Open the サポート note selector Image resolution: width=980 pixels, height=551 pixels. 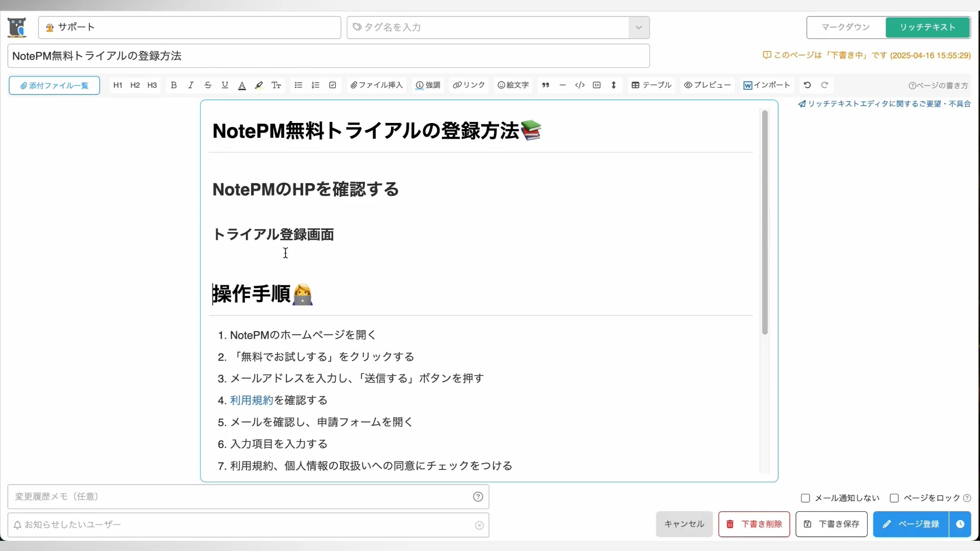click(x=189, y=28)
